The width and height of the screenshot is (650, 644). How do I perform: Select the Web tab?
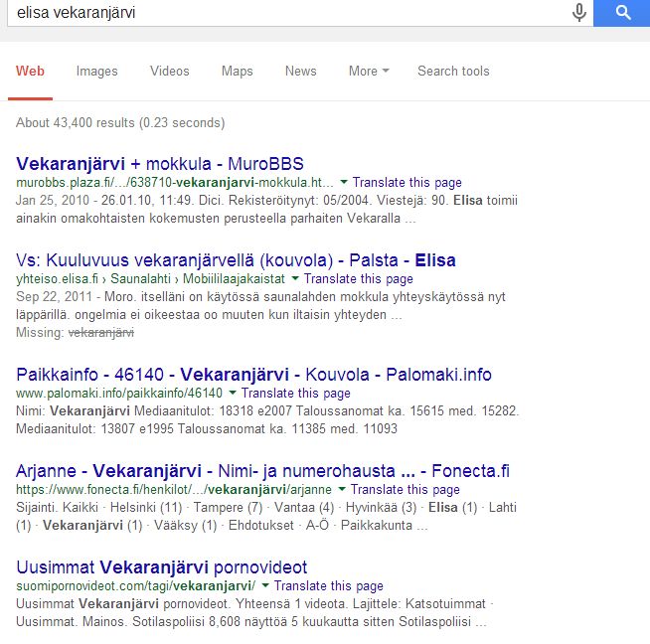(30, 71)
